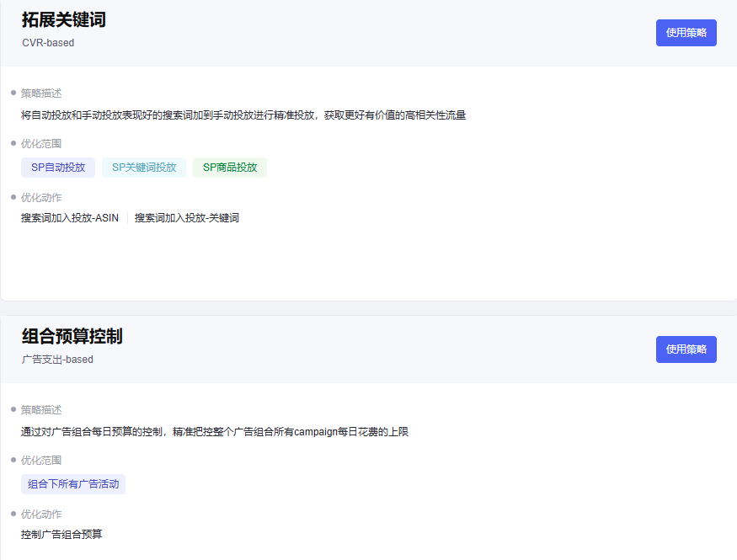The image size is (737, 560).
Task: Click the CVR-based label
Action: coord(47,42)
